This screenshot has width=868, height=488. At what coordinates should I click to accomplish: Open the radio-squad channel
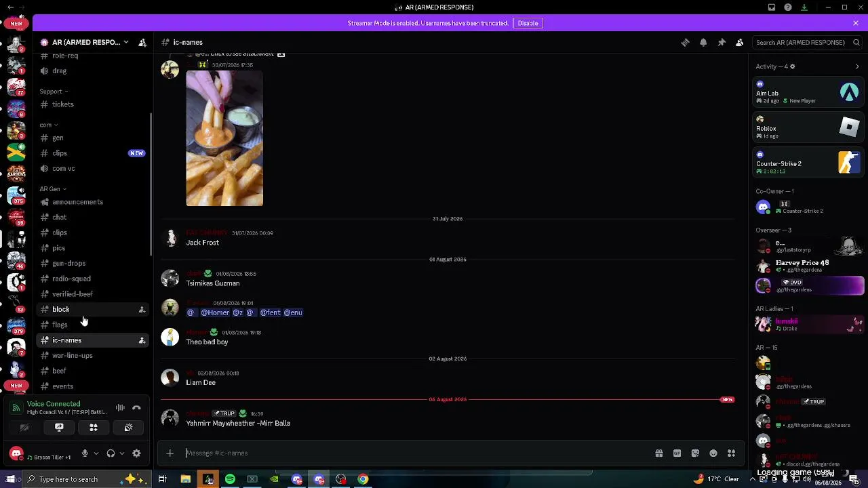92,279
